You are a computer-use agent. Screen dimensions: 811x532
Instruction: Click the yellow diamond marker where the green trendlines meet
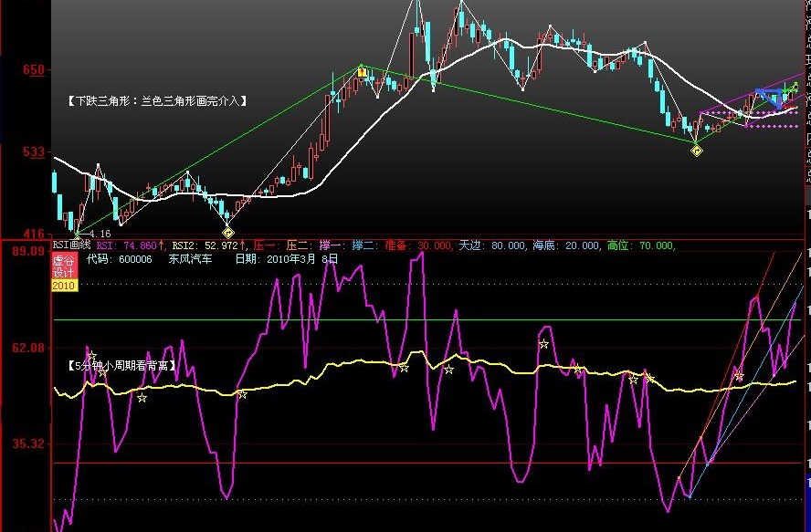697,151
